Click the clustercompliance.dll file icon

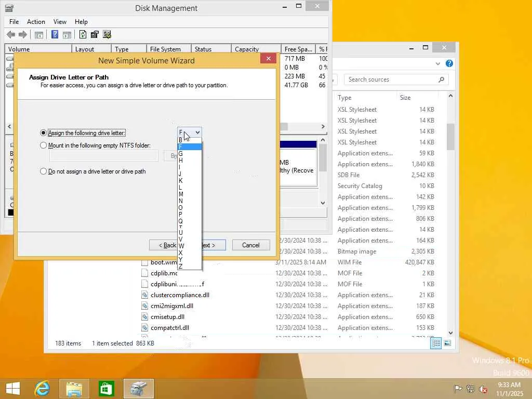click(144, 295)
